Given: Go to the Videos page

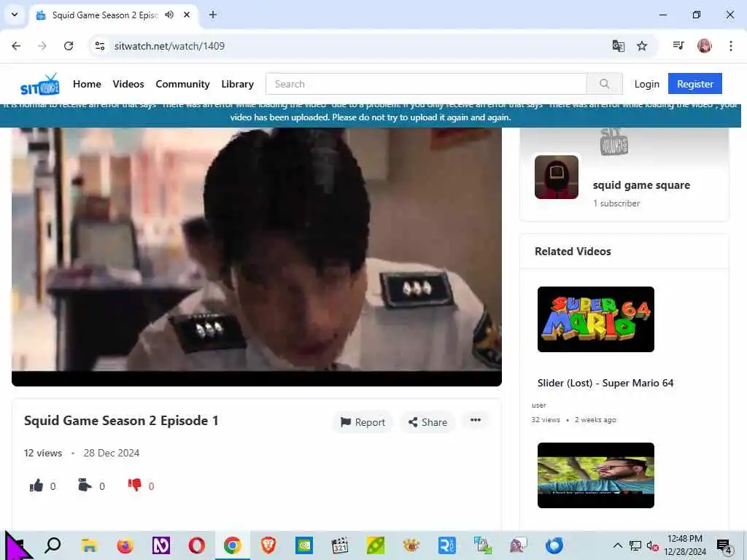Looking at the screenshot, I should click(x=128, y=84).
